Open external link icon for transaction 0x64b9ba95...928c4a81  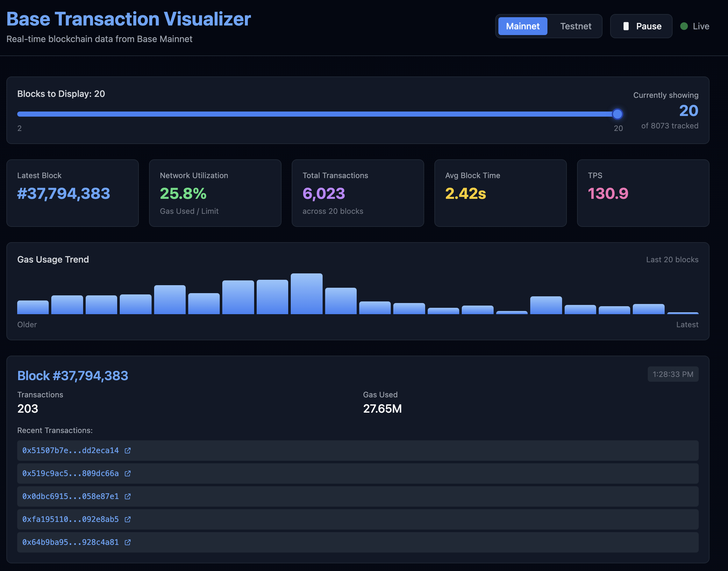click(x=127, y=542)
